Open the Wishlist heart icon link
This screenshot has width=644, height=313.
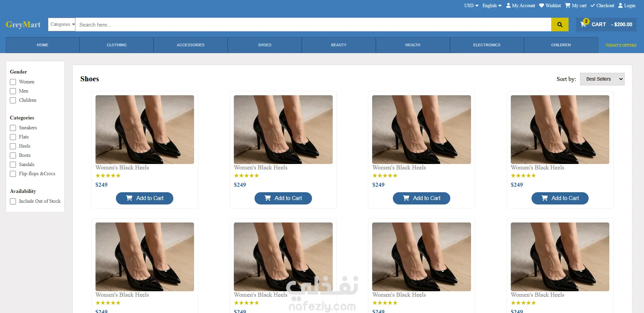click(x=550, y=5)
